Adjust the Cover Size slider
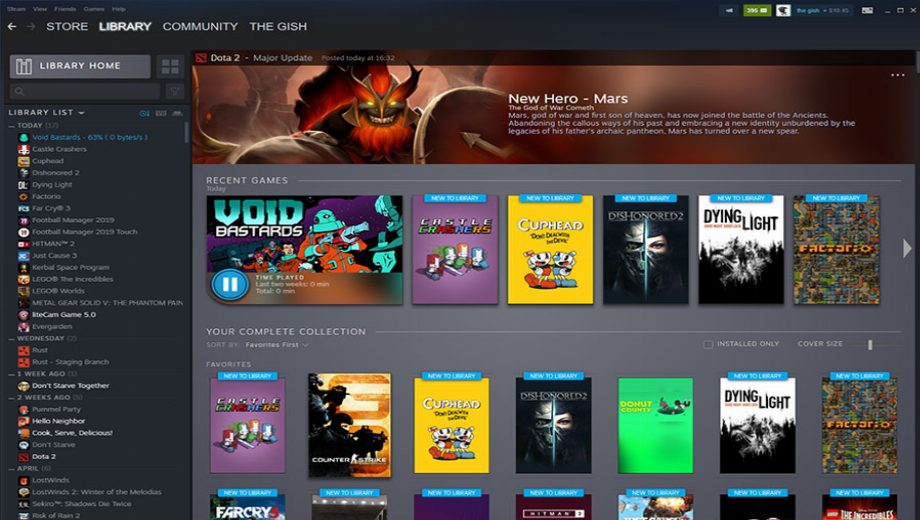Image resolution: width=920 pixels, height=520 pixels. [870, 345]
